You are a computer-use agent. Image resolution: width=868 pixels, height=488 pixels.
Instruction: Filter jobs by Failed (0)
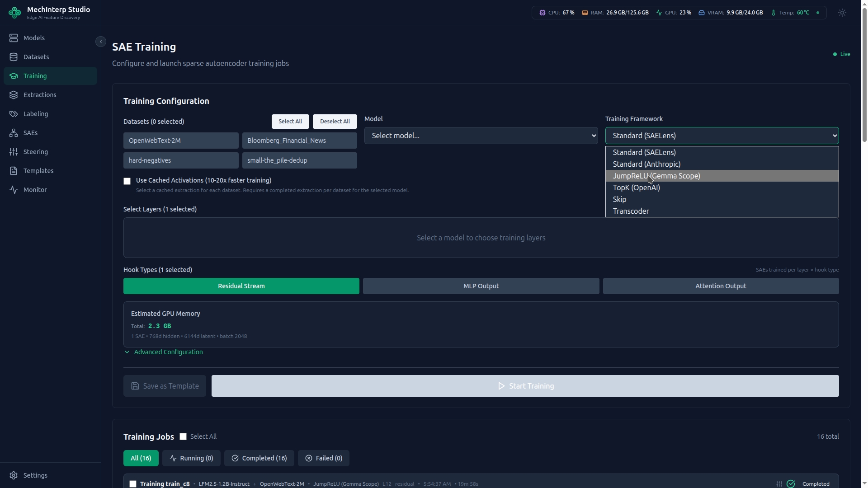[324, 458]
